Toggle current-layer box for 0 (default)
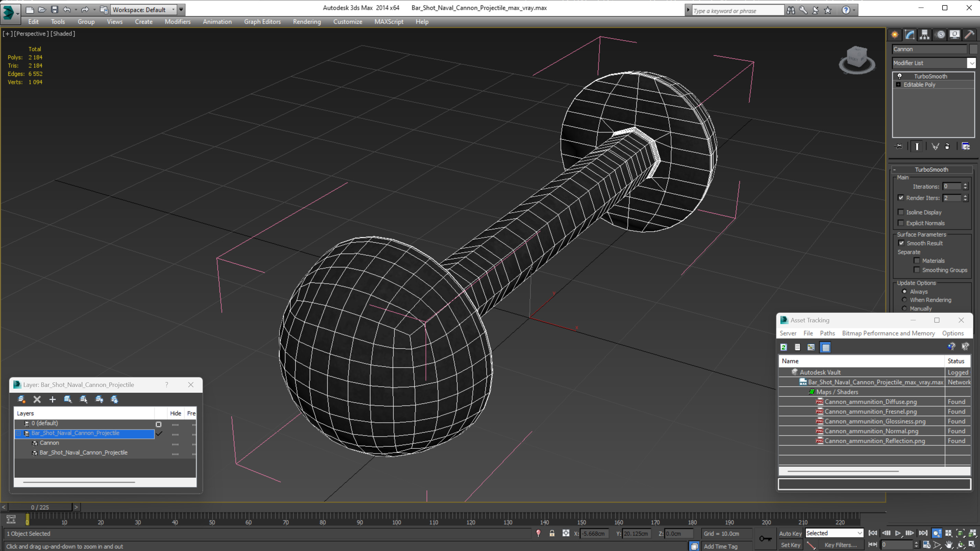This screenshot has width=980, height=551. pyautogui.click(x=159, y=424)
